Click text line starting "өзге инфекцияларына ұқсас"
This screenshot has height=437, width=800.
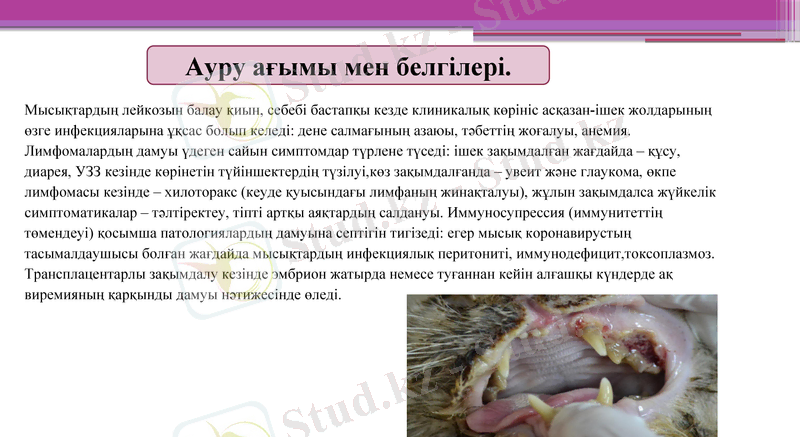[x=328, y=131]
